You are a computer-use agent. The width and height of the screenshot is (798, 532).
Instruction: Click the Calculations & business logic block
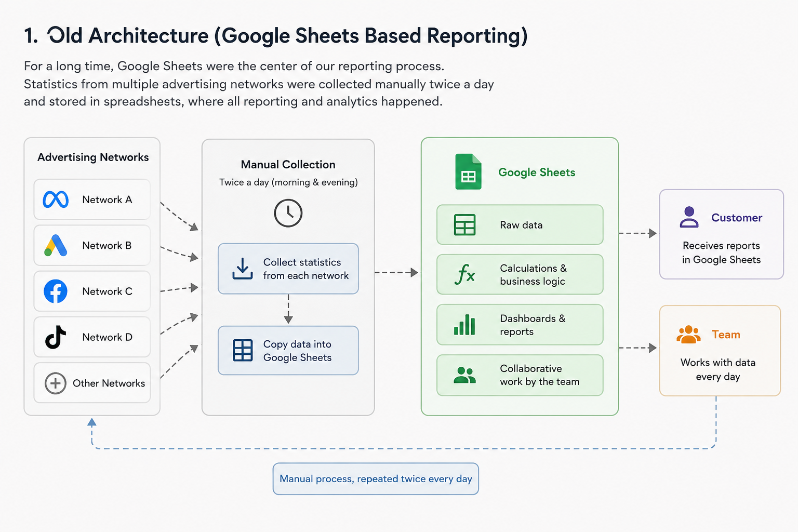520,274
